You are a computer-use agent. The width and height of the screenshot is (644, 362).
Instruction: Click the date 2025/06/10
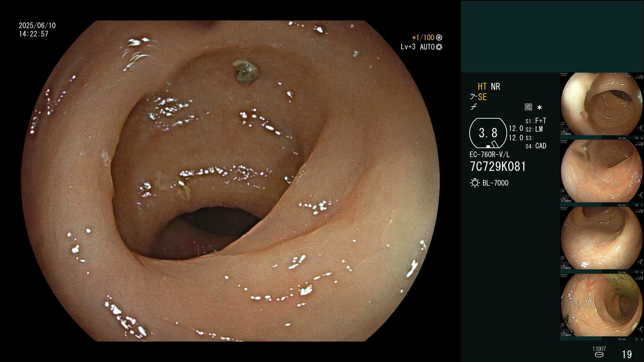tap(37, 25)
